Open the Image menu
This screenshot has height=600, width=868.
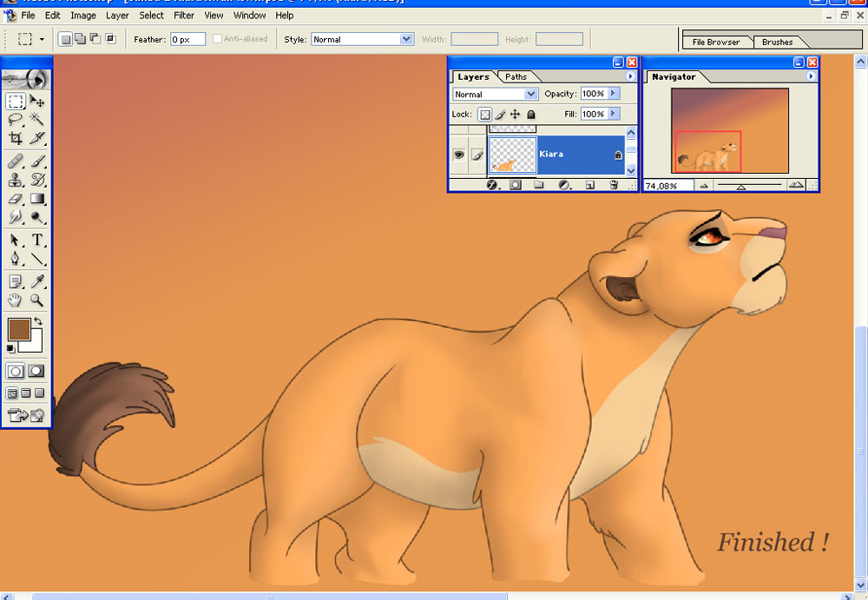click(83, 16)
